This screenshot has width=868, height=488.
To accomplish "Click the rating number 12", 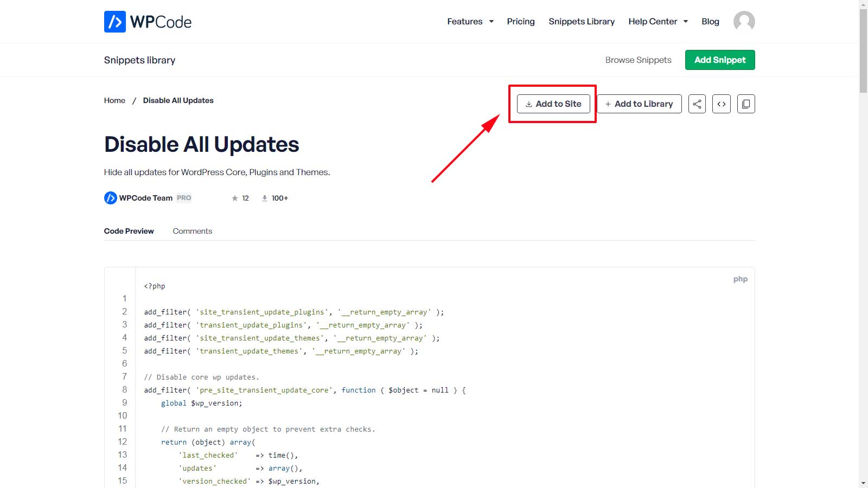I will point(245,198).
